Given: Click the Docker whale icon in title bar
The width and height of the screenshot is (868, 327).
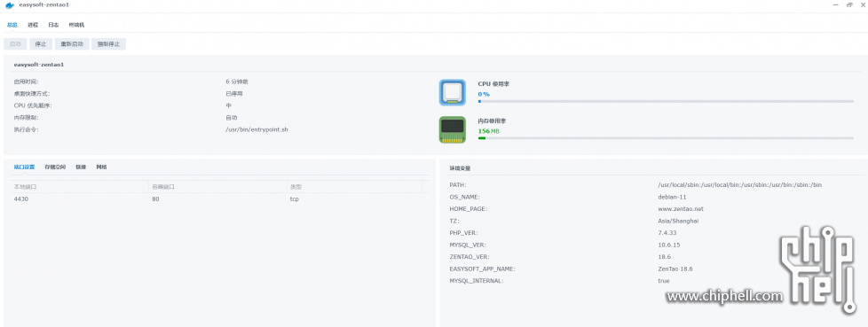Looking at the screenshot, I should pos(10,5).
